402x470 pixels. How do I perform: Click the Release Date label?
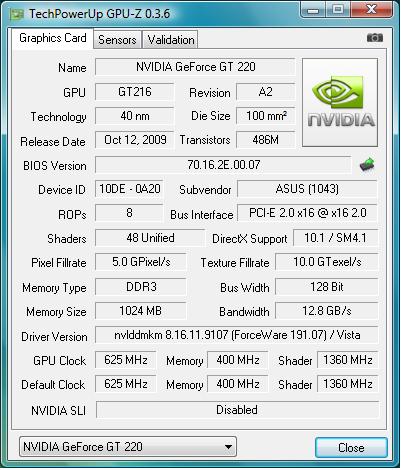(53, 142)
